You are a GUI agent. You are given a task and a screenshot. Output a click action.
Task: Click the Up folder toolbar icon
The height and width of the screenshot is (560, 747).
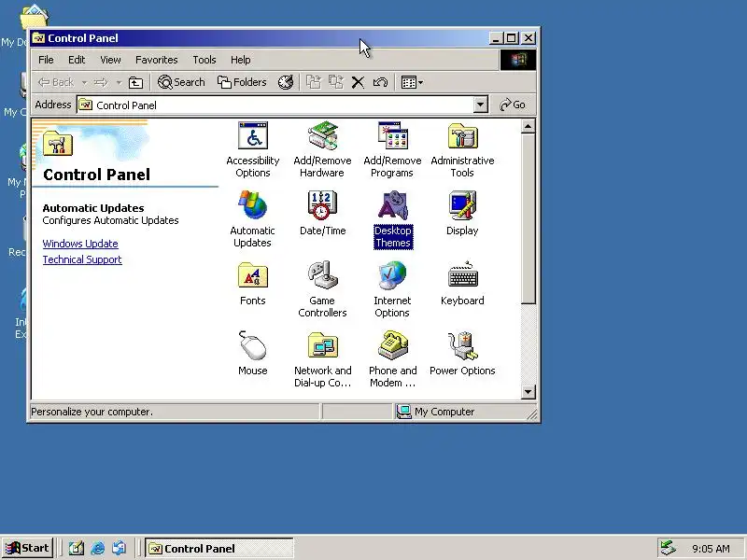click(135, 82)
